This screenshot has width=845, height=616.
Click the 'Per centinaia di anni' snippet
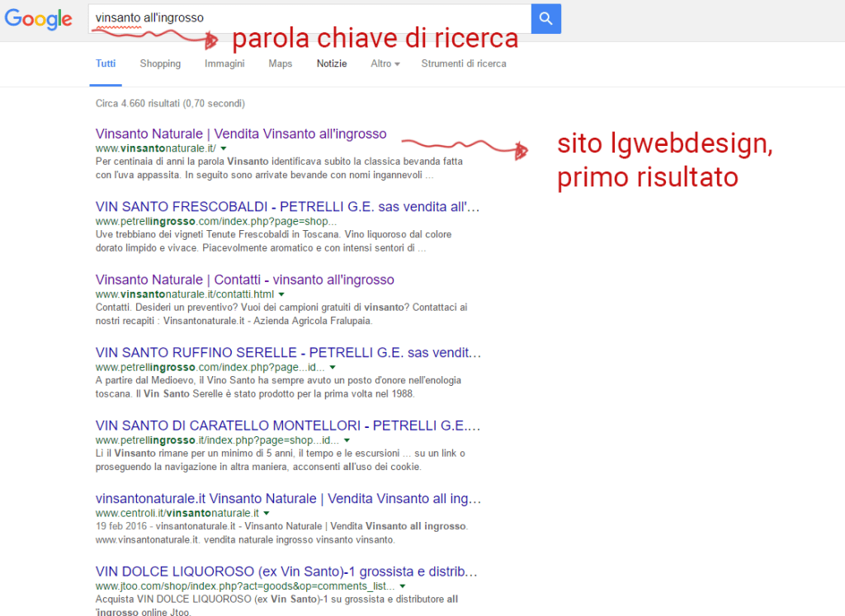pos(279,168)
